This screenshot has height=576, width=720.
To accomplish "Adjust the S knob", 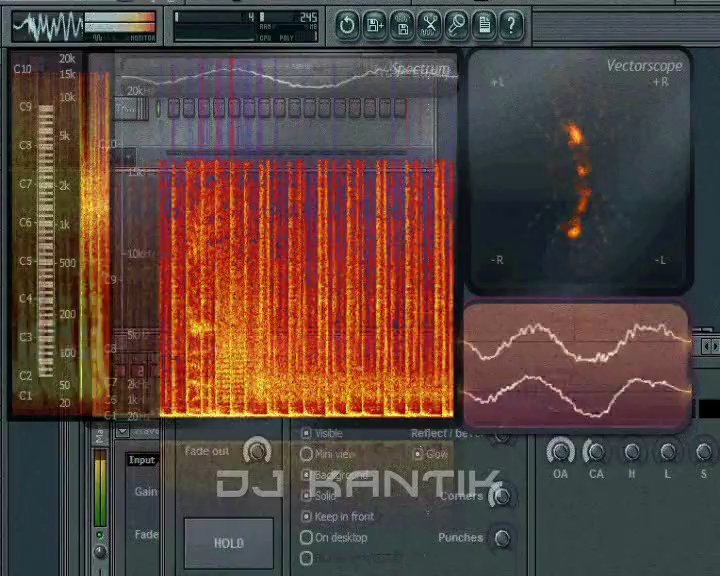I will [x=703, y=452].
